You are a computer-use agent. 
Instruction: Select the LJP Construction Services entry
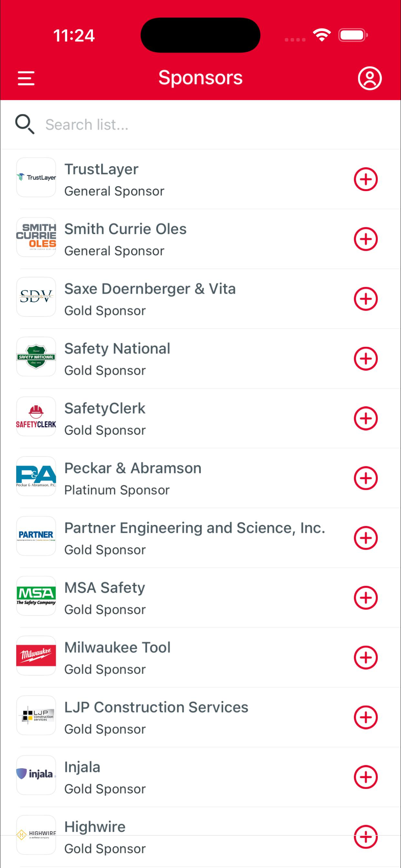pyautogui.click(x=200, y=717)
